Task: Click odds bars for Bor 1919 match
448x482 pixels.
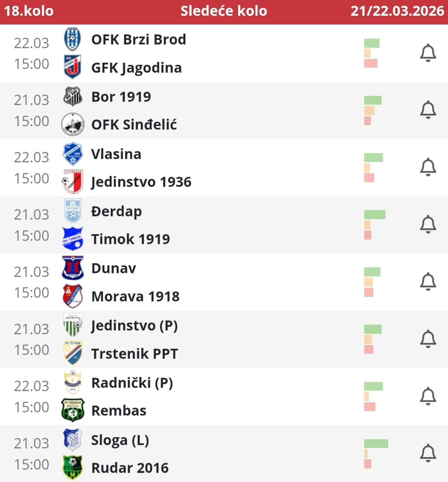Action: tap(373, 110)
